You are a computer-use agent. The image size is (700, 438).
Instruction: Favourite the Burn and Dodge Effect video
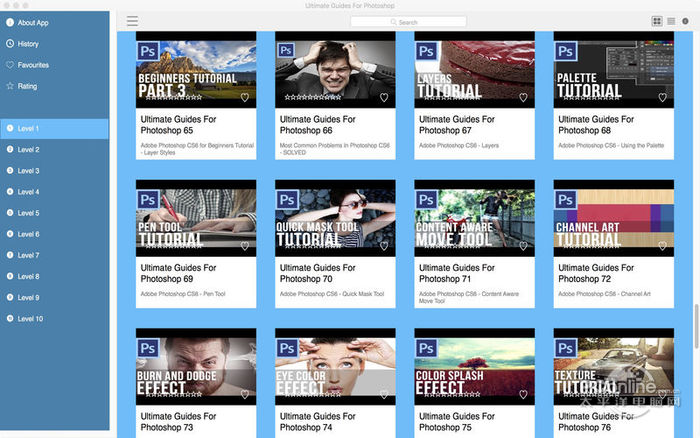coord(245,394)
